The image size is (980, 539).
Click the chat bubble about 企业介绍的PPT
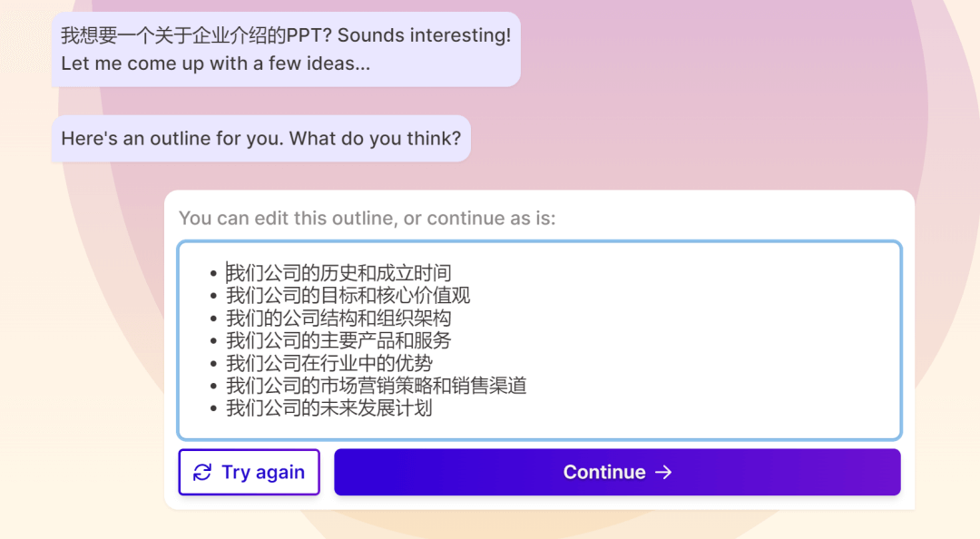286,49
